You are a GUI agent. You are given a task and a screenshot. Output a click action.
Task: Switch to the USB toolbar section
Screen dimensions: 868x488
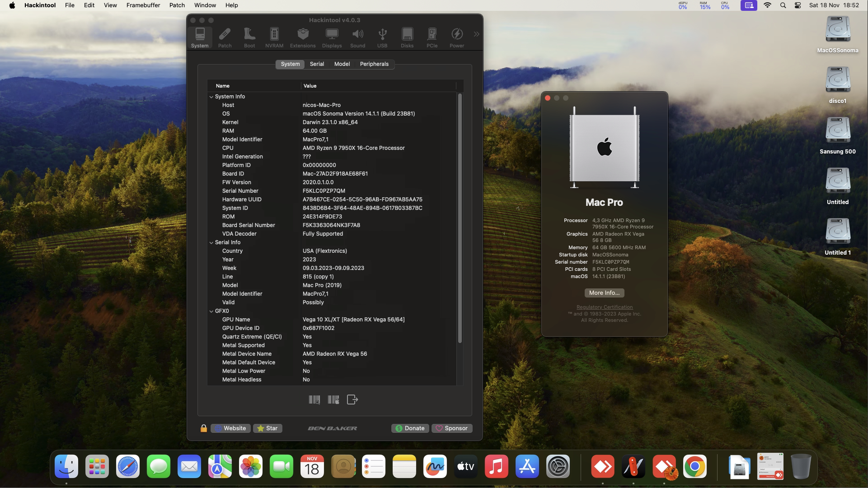(382, 37)
